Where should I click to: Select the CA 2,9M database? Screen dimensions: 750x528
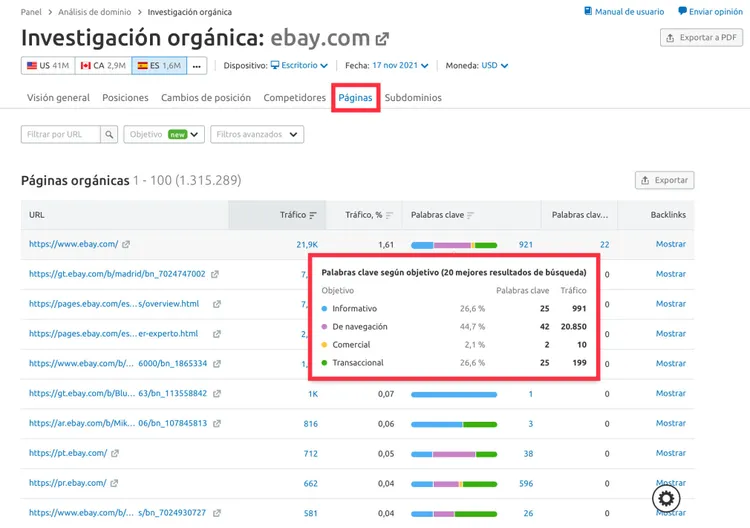(103, 66)
